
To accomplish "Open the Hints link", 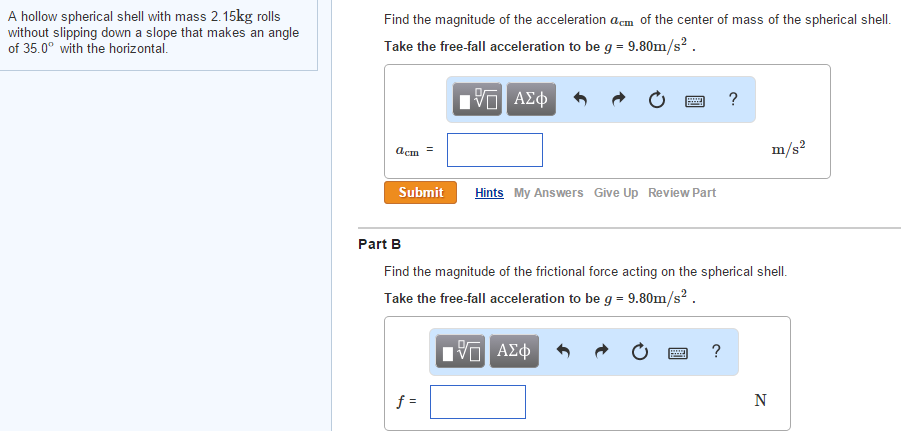I will [489, 193].
